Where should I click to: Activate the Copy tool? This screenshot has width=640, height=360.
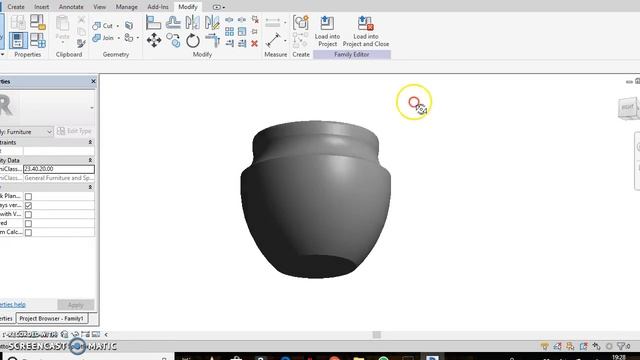pyautogui.click(x=173, y=40)
